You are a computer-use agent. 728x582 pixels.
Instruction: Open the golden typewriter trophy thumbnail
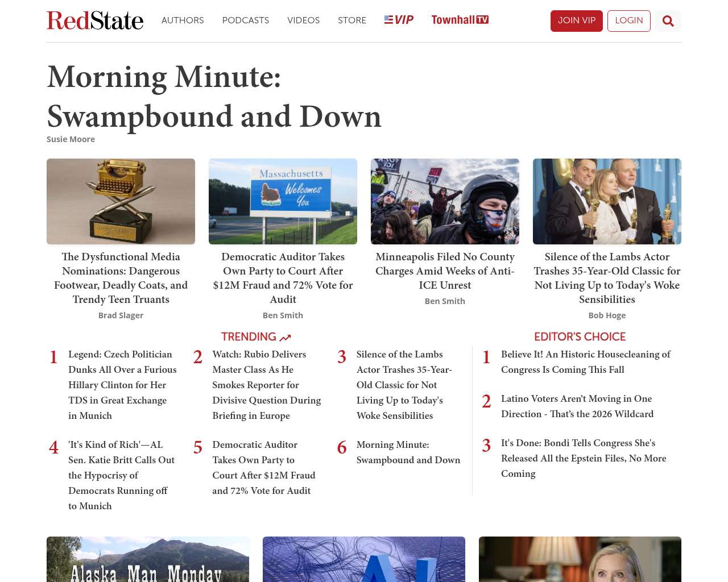[x=121, y=201]
